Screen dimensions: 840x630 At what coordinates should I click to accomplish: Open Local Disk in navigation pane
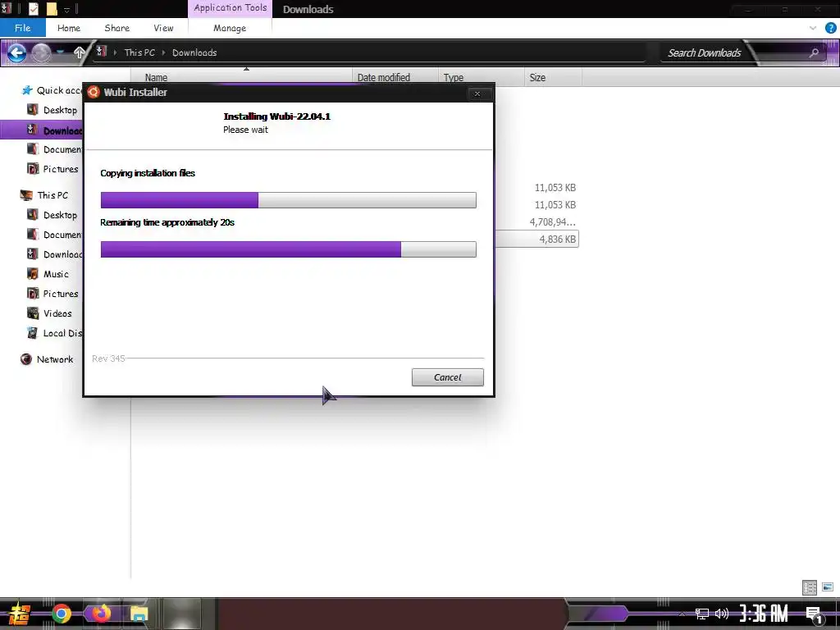tap(62, 333)
